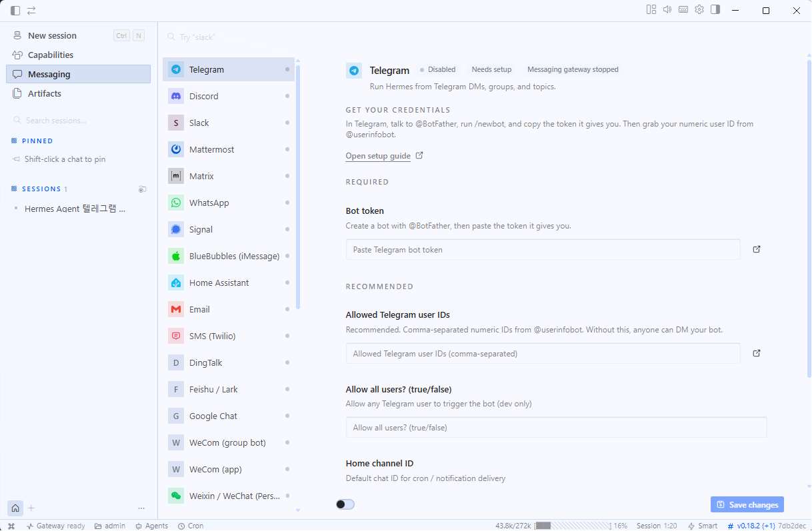This screenshot has width=812, height=531.
Task: Click the platform list scrollbar
Action: pyautogui.click(x=298, y=187)
